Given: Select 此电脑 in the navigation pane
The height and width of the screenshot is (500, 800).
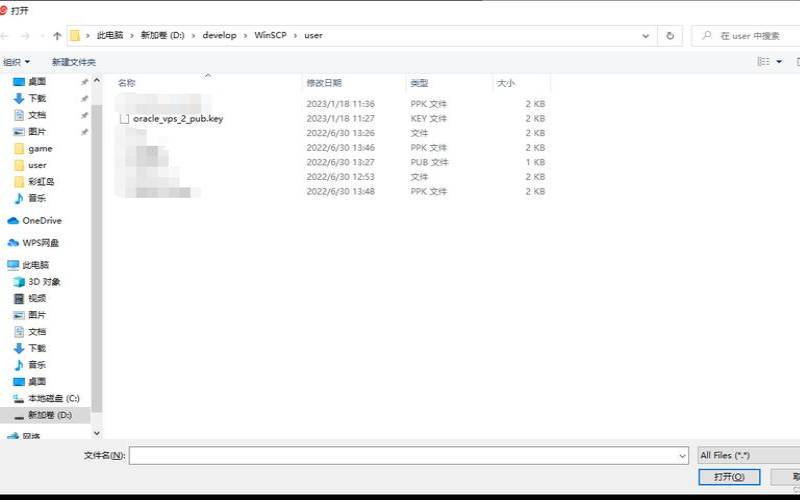Looking at the screenshot, I should pyautogui.click(x=35, y=265).
